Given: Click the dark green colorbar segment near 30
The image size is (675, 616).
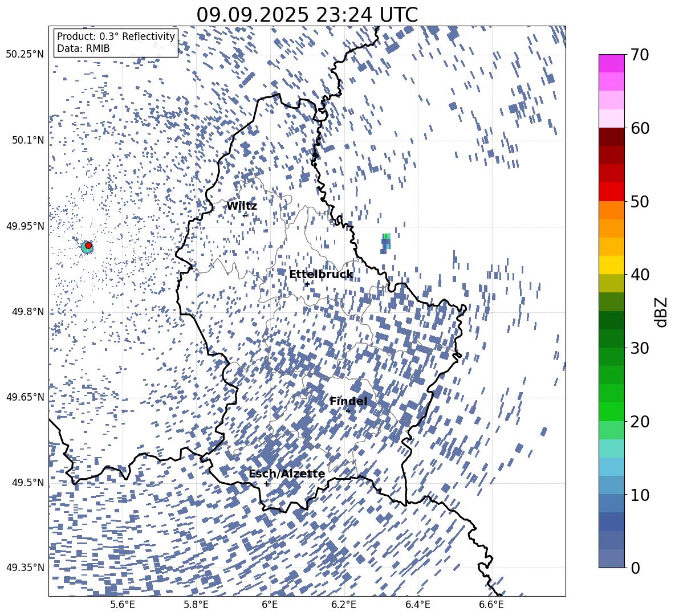Looking at the screenshot, I should coord(611,338).
